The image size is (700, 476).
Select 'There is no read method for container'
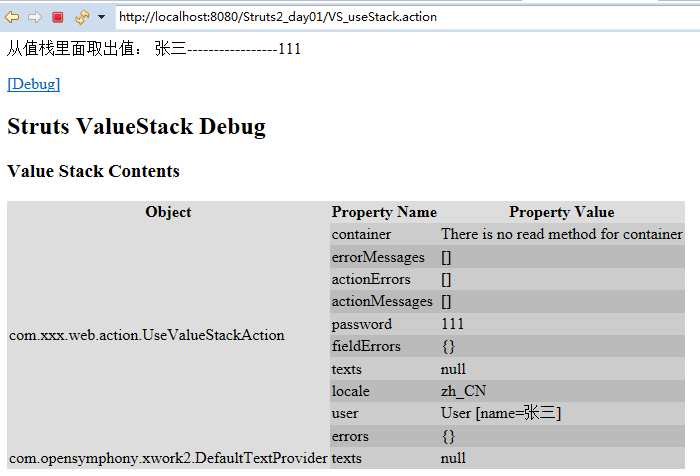pos(562,234)
